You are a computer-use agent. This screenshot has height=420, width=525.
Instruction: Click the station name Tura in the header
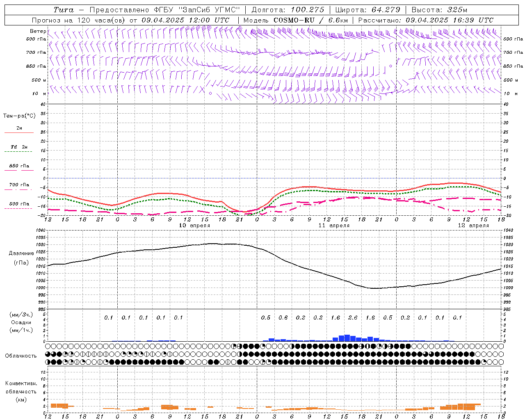pyautogui.click(x=64, y=10)
